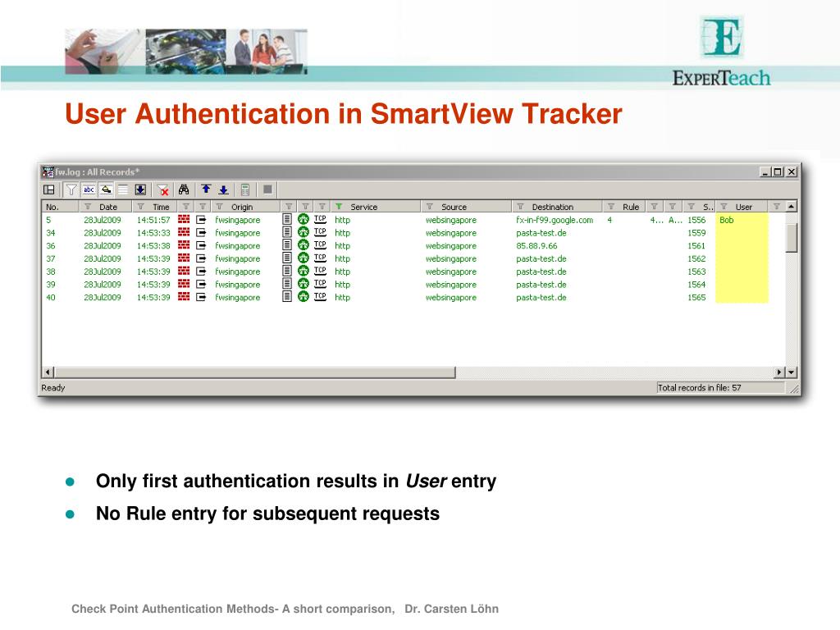Image resolution: width=840 pixels, height=630 pixels.
Task: Select record number 34 cell
Action: click(x=50, y=232)
